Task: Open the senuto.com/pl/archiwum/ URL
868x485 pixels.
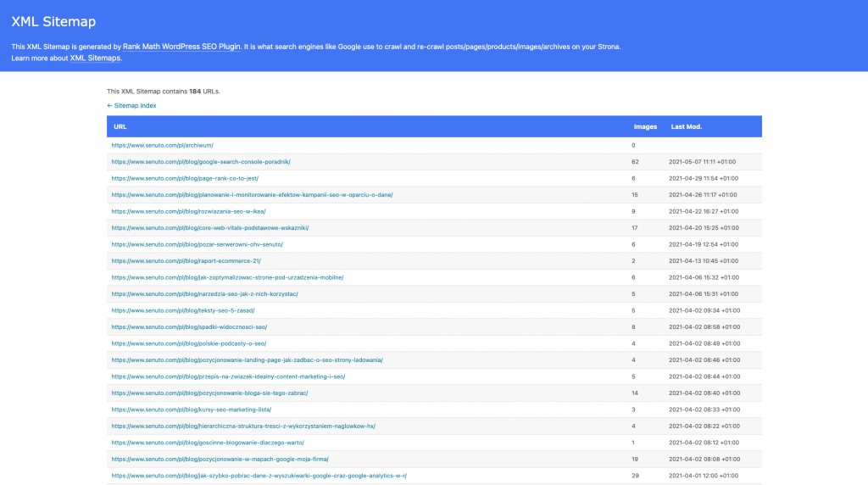Action: (162, 146)
